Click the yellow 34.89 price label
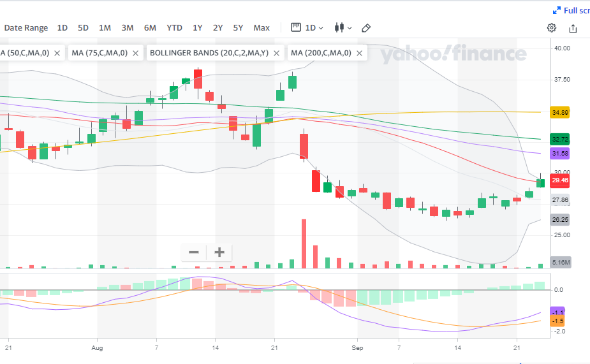This screenshot has height=364, width=590. coord(560,113)
